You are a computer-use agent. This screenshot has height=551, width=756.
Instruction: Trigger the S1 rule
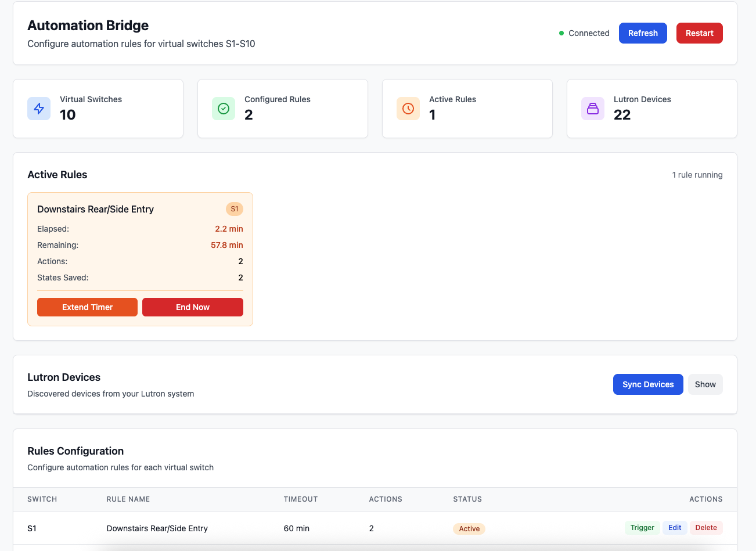click(x=642, y=528)
